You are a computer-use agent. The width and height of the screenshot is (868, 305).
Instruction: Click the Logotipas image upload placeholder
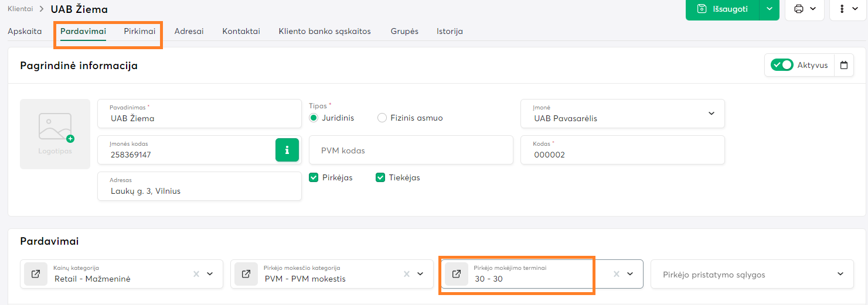point(55,134)
